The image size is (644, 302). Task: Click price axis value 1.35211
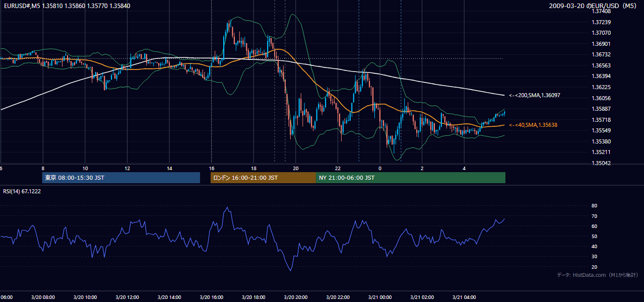tap(601, 152)
